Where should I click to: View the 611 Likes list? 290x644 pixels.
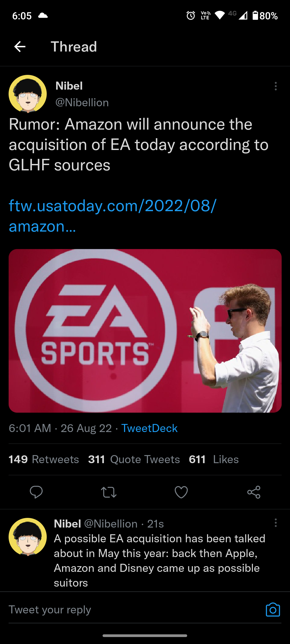(214, 459)
